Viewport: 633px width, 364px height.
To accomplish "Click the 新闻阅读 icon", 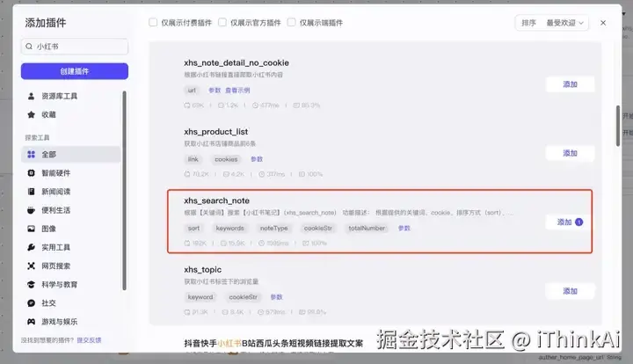I will (x=31, y=192).
